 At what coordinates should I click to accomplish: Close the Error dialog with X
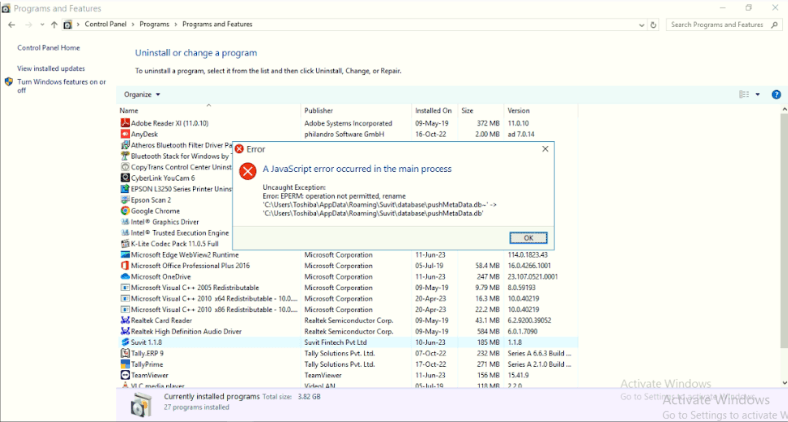(545, 149)
